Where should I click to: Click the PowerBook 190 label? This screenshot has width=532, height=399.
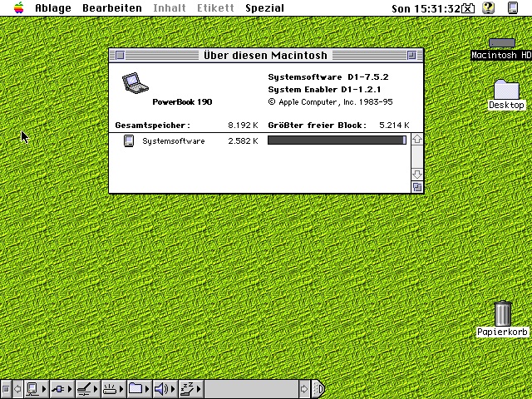tap(182, 101)
